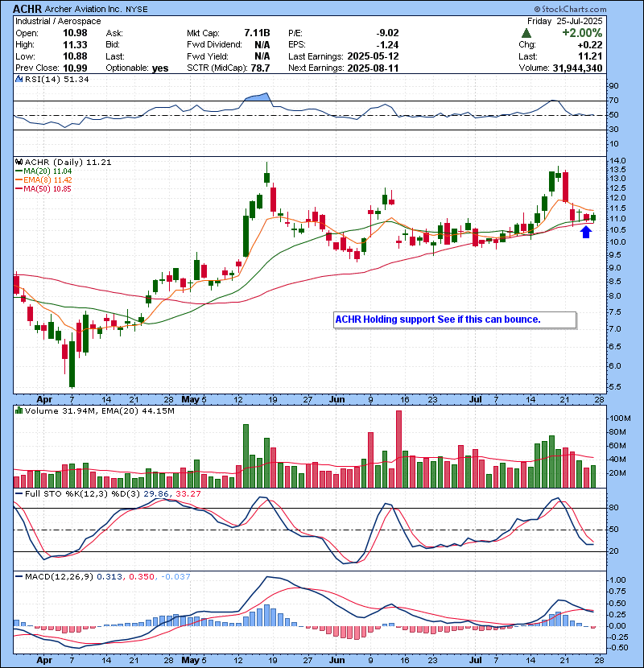The image size is (644, 668).
Task: Click the 90 level on RSI axis
Action: [614, 86]
